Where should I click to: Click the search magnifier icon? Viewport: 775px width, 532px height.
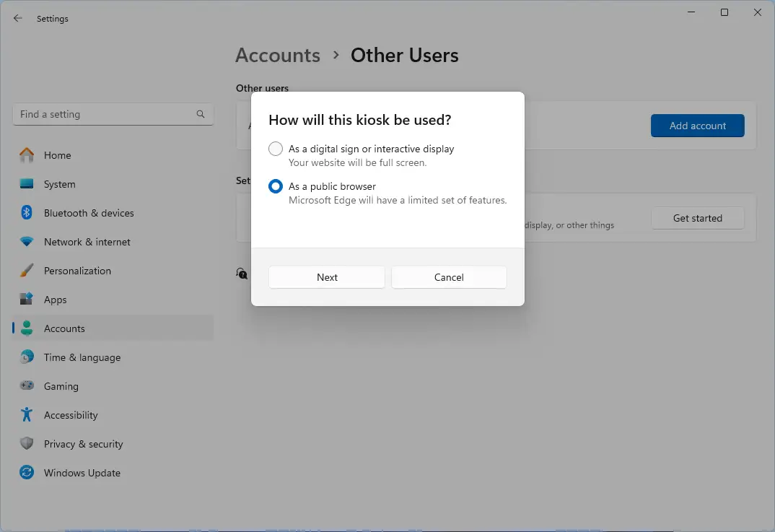(200, 114)
